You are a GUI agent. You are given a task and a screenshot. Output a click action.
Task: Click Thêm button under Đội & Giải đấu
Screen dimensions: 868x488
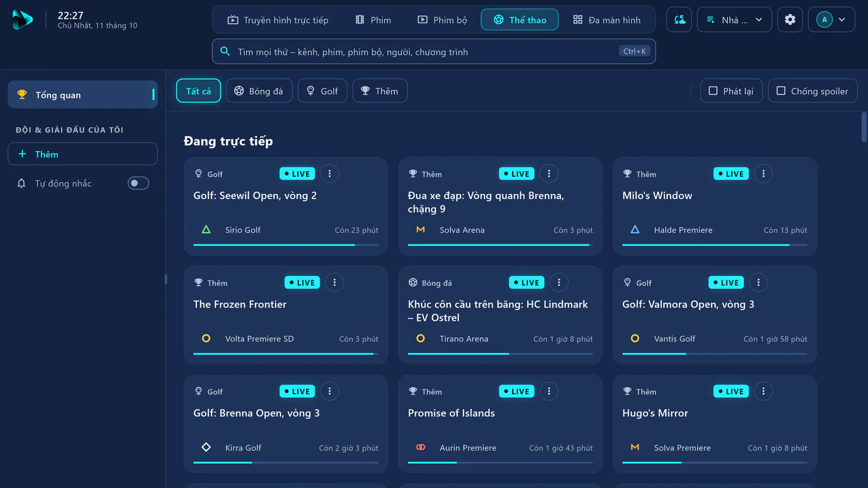(82, 154)
